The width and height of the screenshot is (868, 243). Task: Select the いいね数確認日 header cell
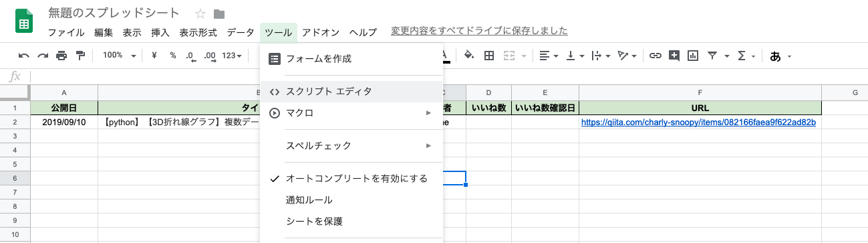coord(545,108)
